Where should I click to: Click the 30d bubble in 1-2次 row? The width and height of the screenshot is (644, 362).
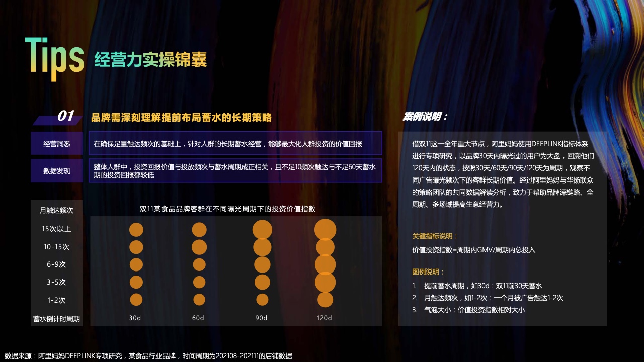[136, 299]
